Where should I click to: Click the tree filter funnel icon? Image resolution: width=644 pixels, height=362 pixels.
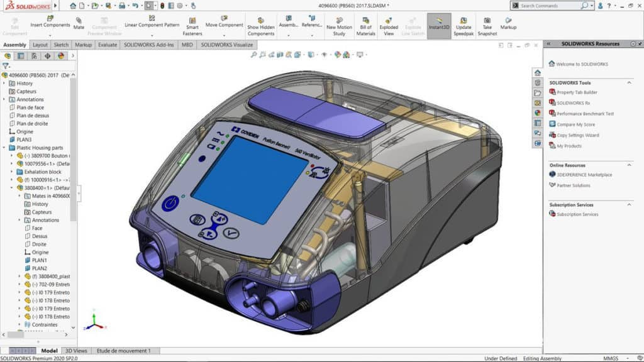(x=5, y=65)
